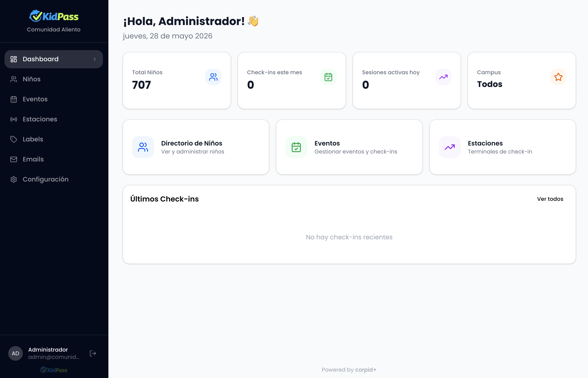Click the date jueves, 28 de mayo 2026

[x=168, y=36]
